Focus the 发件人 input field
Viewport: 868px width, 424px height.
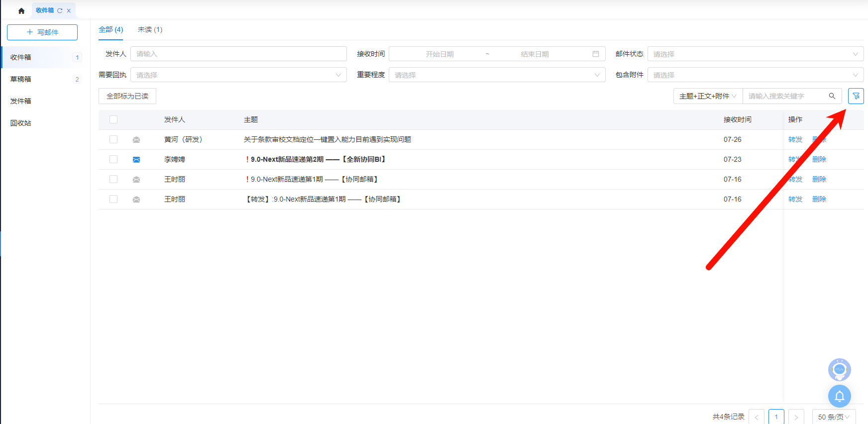238,54
